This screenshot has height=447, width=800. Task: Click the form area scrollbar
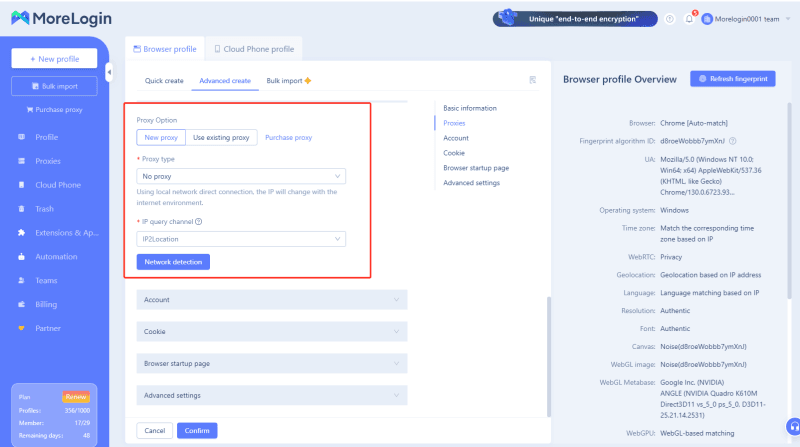coord(549,356)
